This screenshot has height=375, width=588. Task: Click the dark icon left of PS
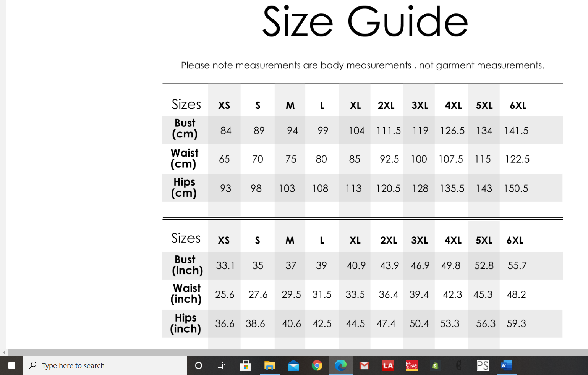[x=459, y=365]
